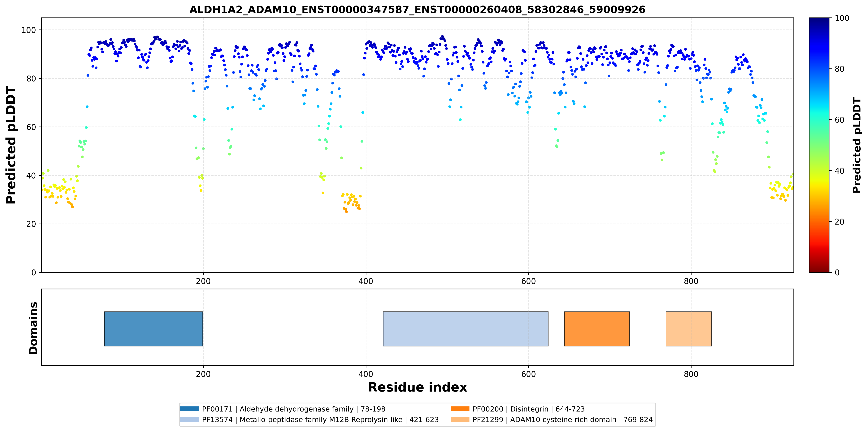The width and height of the screenshot is (868, 432).
Task: Click the 400 tick label under the domains panel
Action: click(366, 374)
